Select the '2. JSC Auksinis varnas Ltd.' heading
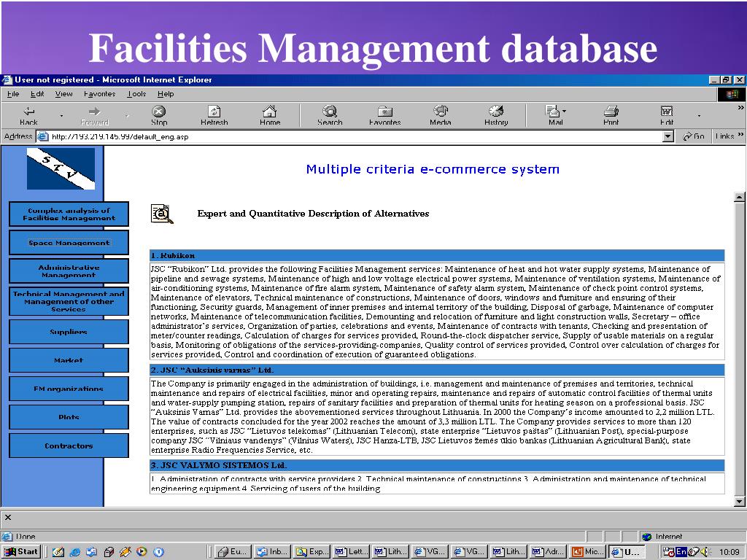Screen dimensions: 747x560 point(437,370)
